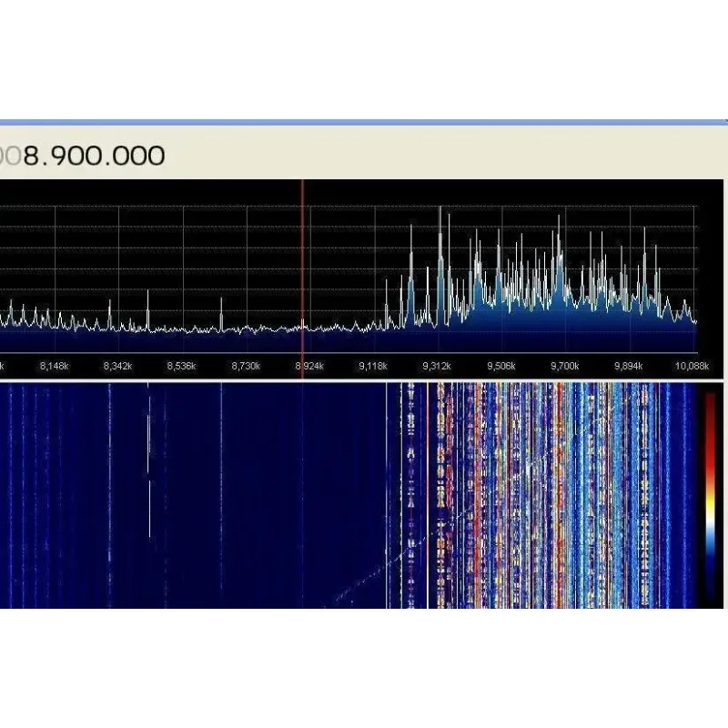
Task: Click the 9,312k label on the frequency axis
Action: coord(437,367)
